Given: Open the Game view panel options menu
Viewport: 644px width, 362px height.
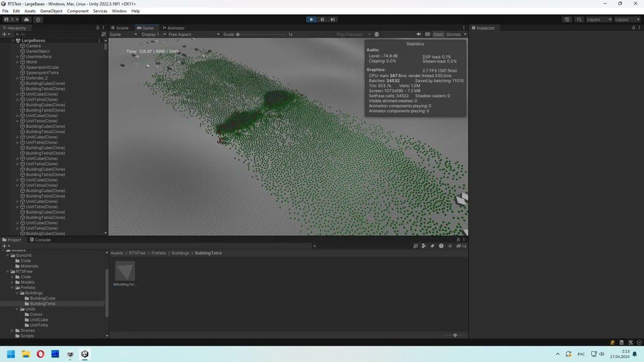Looking at the screenshot, I should pyautogui.click(x=464, y=28).
